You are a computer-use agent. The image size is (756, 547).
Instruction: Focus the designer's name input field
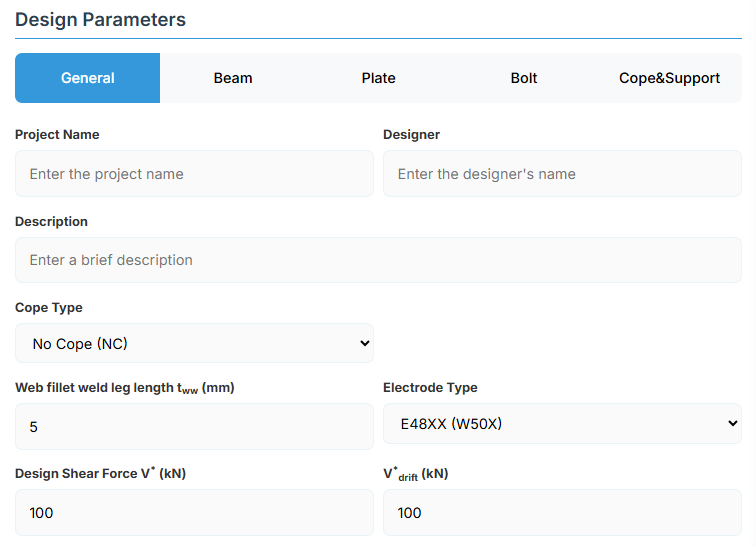[562, 174]
